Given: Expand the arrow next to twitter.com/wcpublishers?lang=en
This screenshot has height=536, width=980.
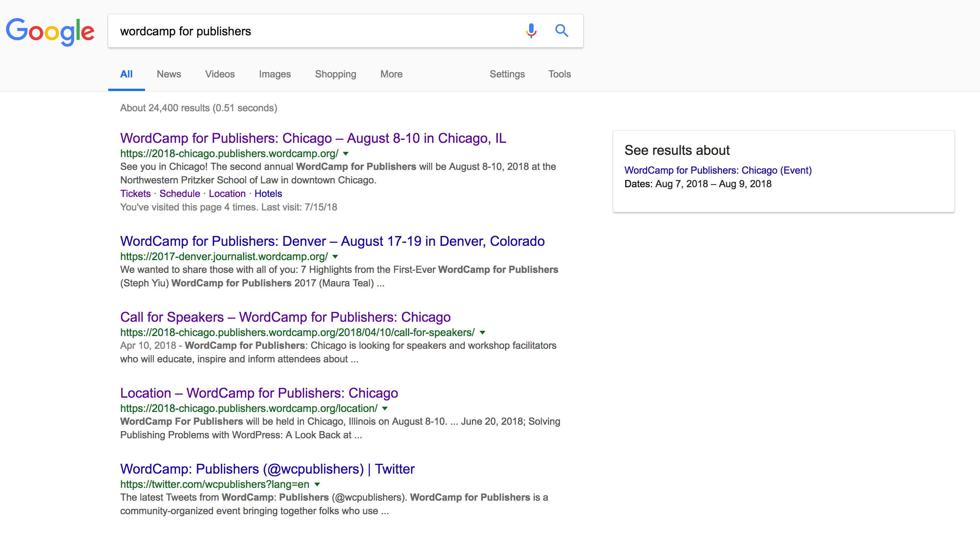Looking at the screenshot, I should click(x=317, y=485).
